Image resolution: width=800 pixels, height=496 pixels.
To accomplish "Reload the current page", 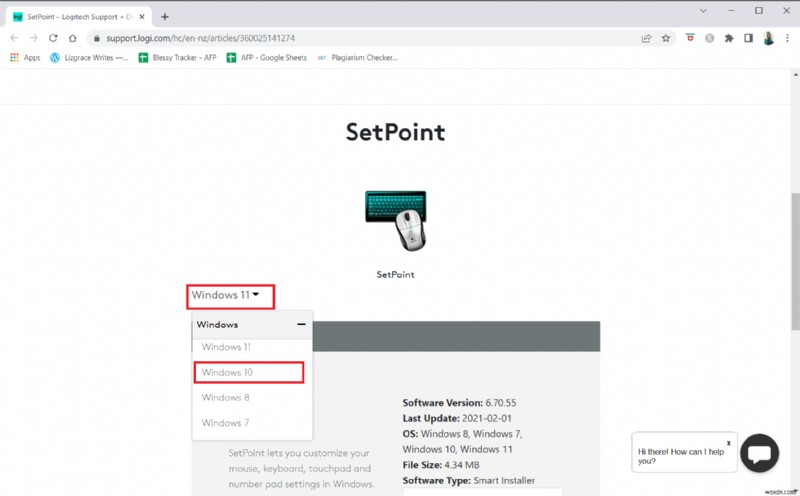I will click(x=59, y=38).
